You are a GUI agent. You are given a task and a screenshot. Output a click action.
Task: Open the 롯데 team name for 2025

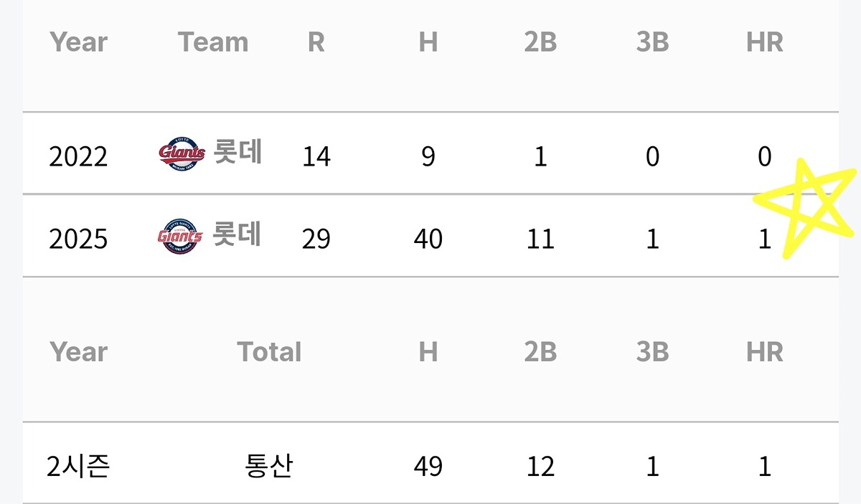click(x=237, y=235)
